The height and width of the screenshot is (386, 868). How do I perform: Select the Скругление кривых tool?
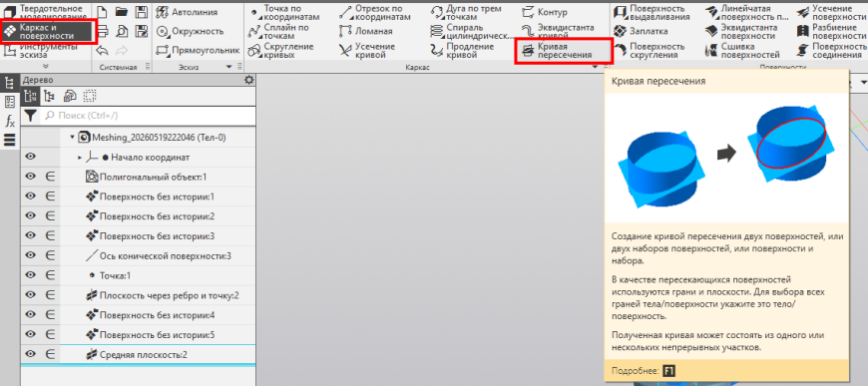[280, 51]
